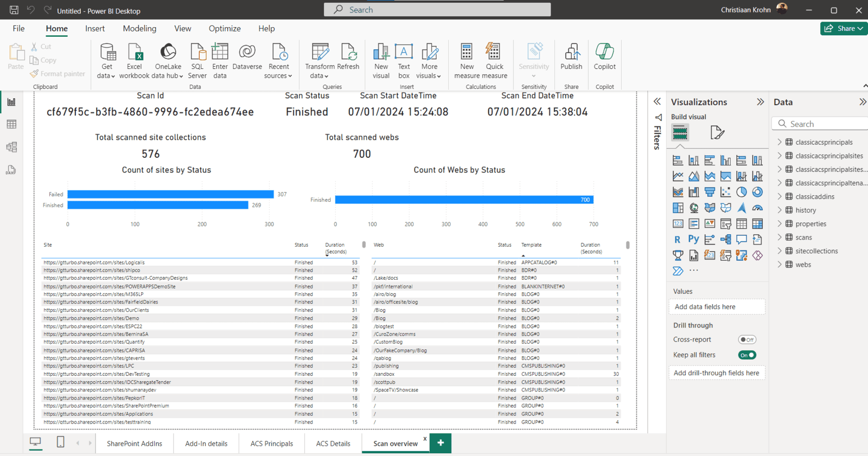This screenshot has height=456, width=868.
Task: Select the Clustered column chart visual
Action: 725,160
